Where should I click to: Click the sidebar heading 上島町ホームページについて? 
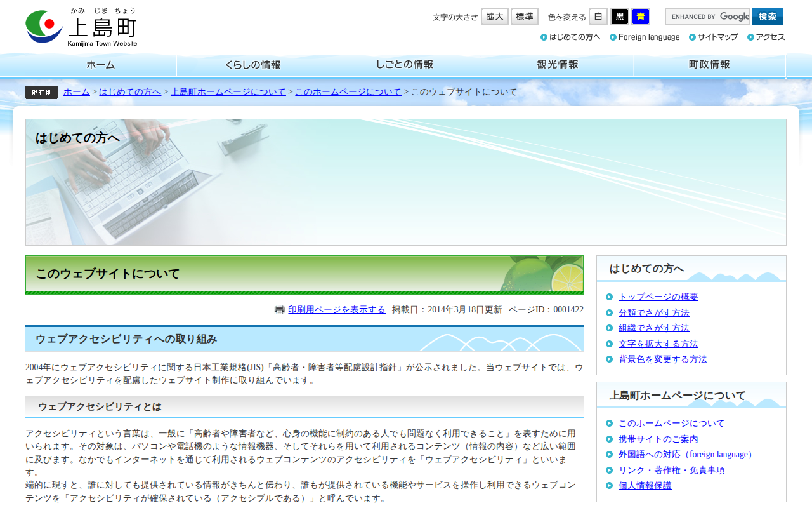[678, 396]
